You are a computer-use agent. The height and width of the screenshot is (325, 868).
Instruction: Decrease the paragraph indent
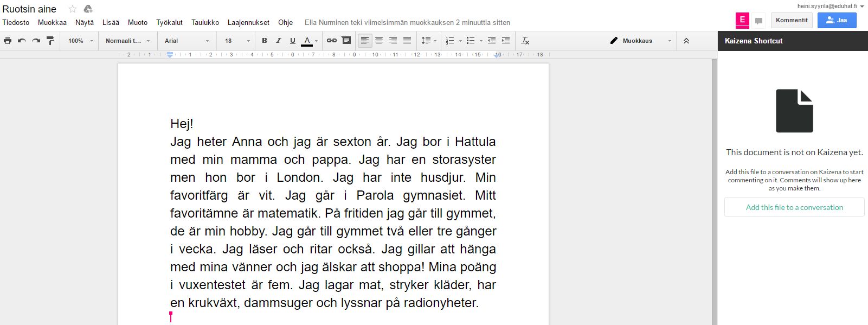(x=492, y=41)
